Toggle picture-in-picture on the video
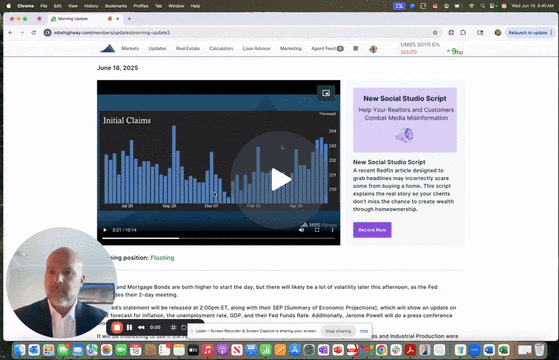Image resolution: width=559 pixels, height=360 pixels. coord(326,93)
